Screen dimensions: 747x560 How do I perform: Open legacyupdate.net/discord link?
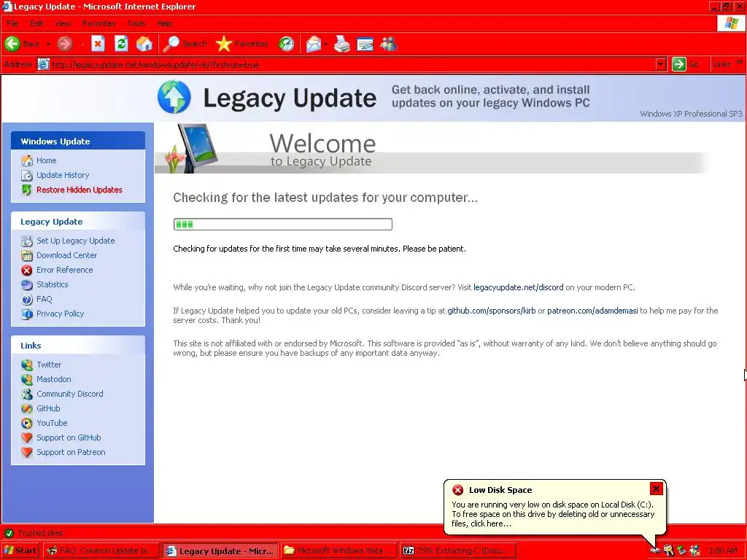519,287
